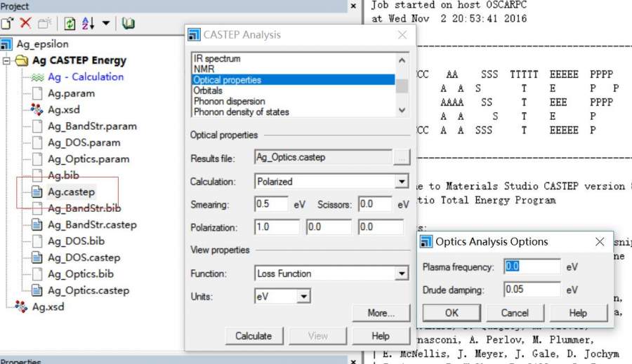
Task: Select IR spectrum in the analysis list
Action: [x=293, y=58]
